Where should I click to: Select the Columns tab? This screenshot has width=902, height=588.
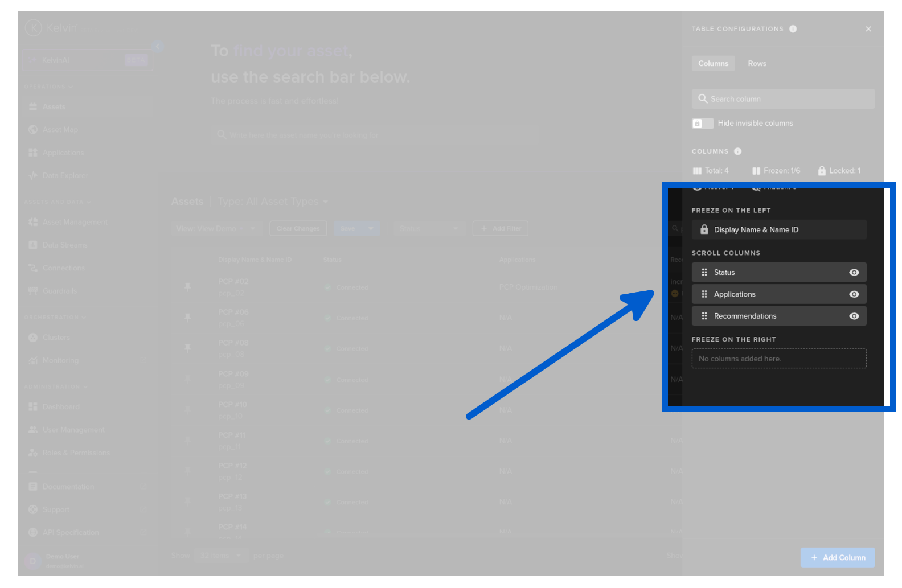coord(713,64)
